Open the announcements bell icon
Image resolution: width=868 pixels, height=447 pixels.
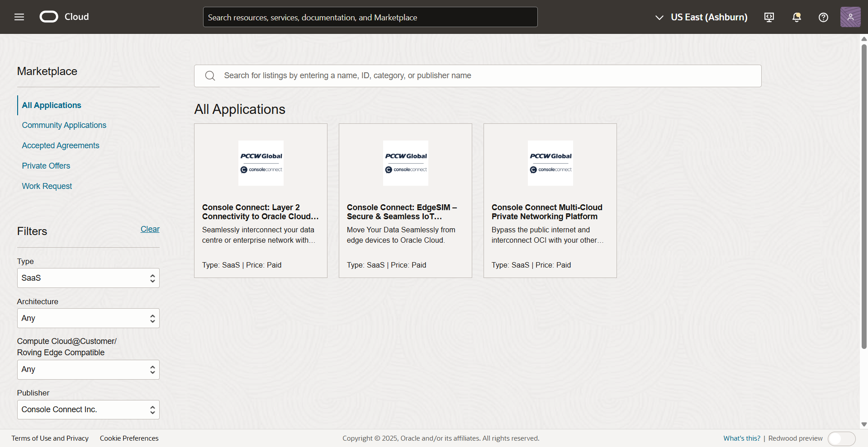(x=797, y=17)
